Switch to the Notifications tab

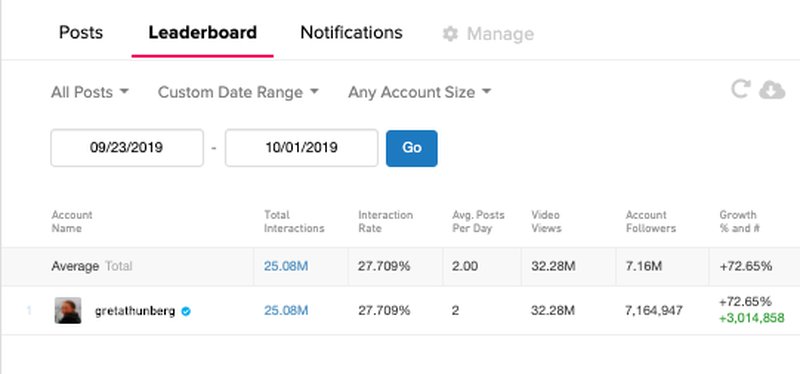[352, 33]
